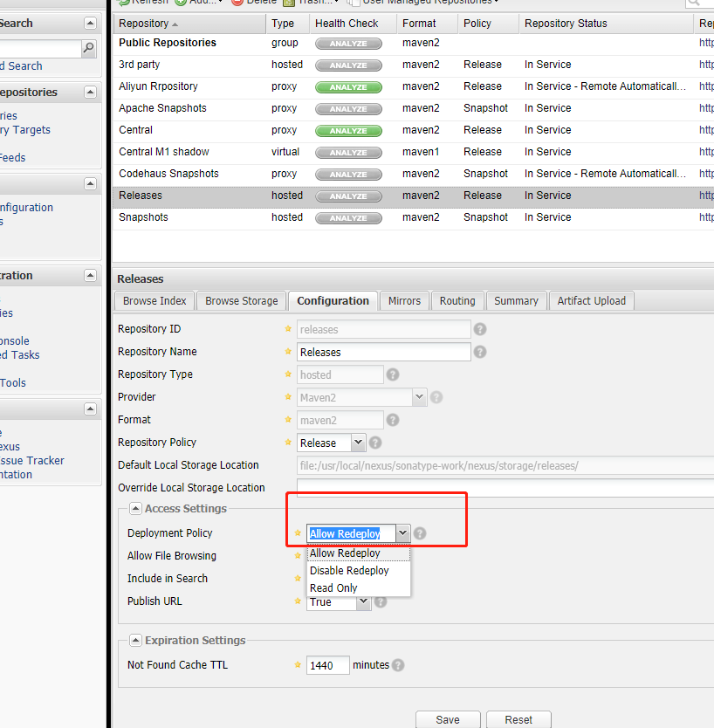Viewport: 714px width, 728px height.
Task: Open the Artifact Upload tab
Action: coord(592,301)
